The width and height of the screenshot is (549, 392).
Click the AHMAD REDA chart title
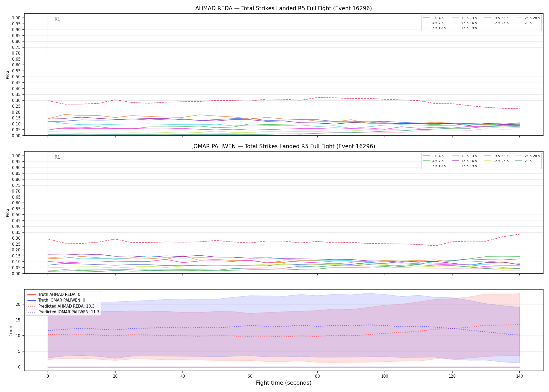283,8
